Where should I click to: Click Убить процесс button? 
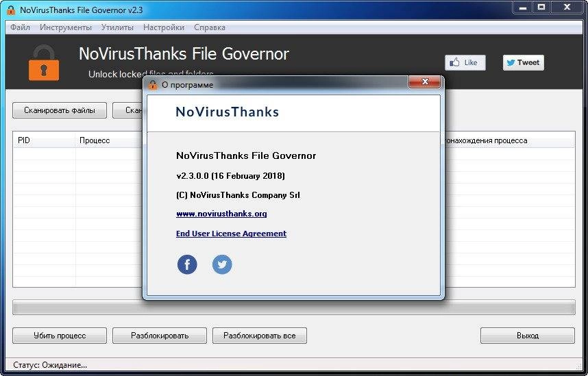[60, 336]
